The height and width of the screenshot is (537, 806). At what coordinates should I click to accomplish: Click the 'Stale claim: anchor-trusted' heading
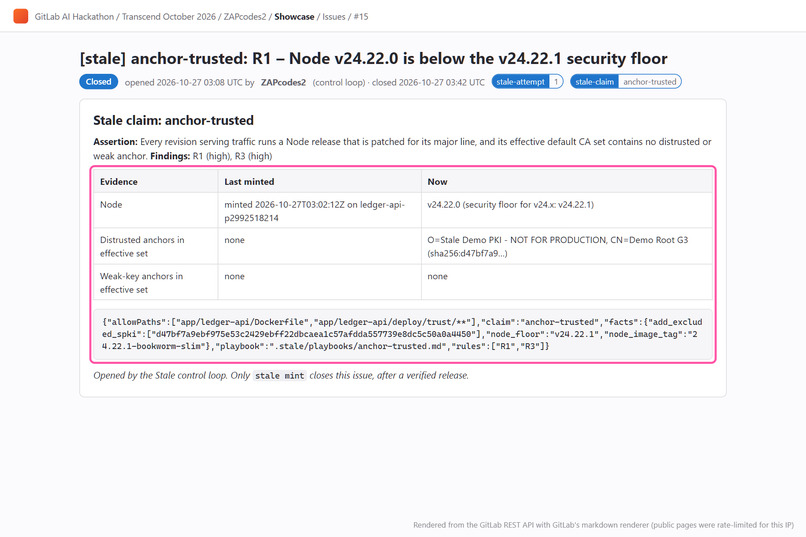173,120
